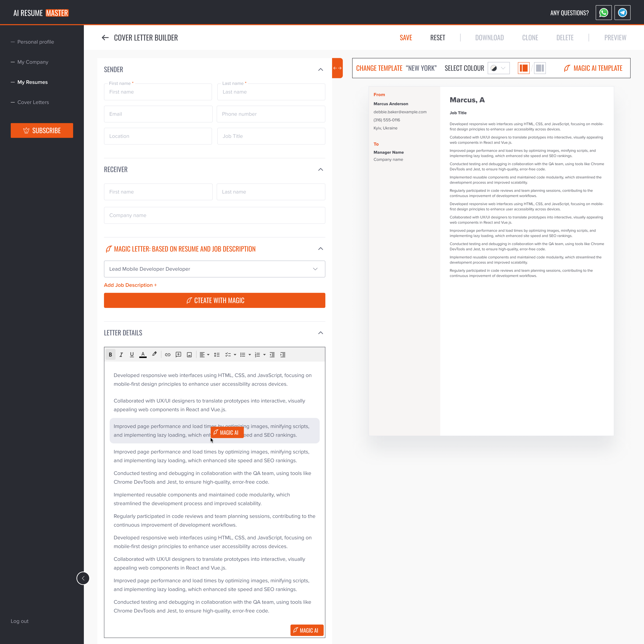
Task: Toggle underline formatting in the editor
Action: 132,355
